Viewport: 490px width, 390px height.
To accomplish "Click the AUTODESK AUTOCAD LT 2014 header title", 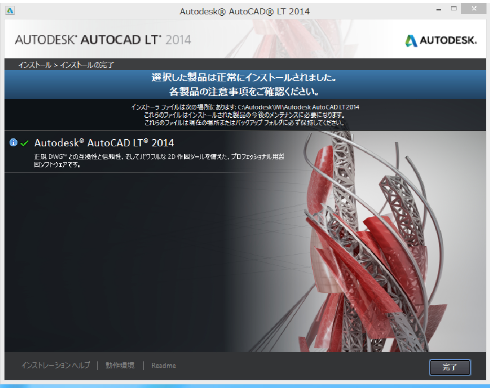I will tap(103, 40).
